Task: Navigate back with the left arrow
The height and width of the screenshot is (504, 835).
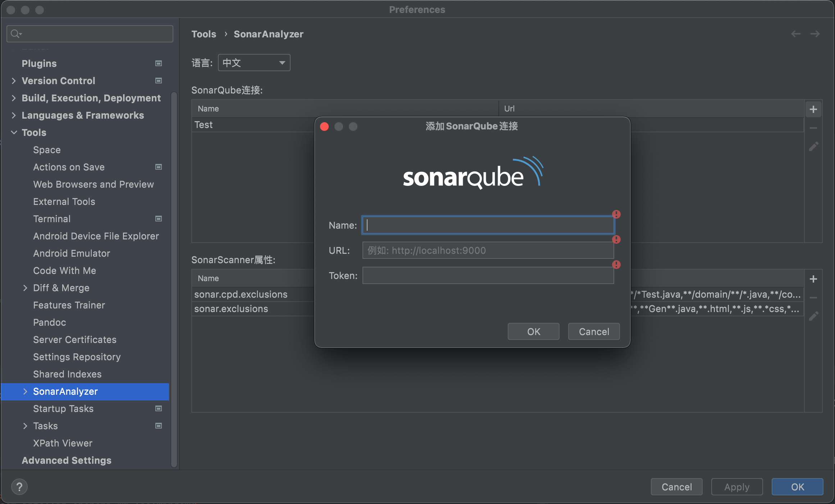Action: point(795,34)
